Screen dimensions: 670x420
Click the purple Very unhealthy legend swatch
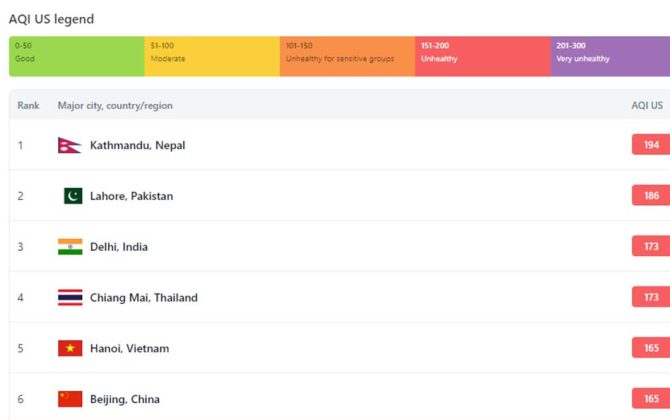point(610,57)
